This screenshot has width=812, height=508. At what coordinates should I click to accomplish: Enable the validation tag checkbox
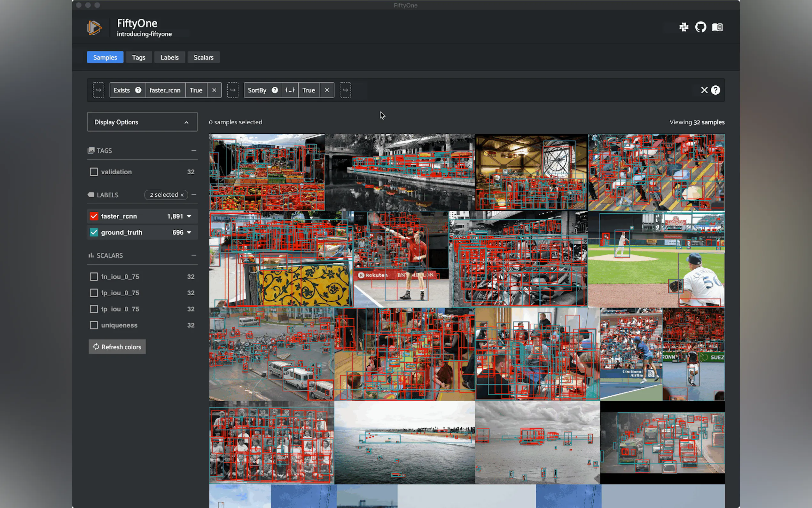coord(94,172)
